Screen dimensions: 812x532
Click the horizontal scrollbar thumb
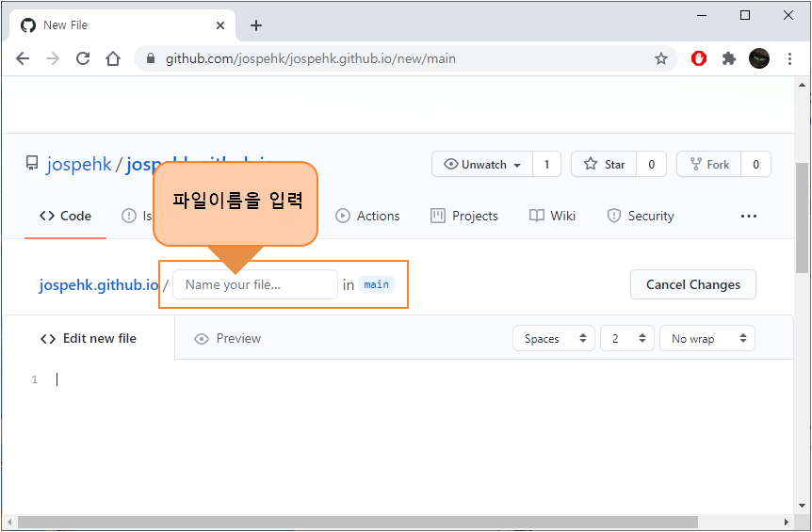coord(357,523)
